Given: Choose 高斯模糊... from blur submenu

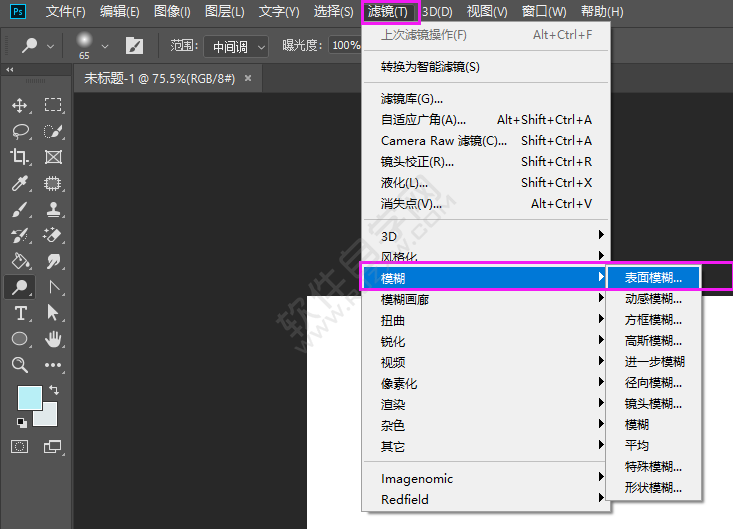Looking at the screenshot, I should 653,341.
